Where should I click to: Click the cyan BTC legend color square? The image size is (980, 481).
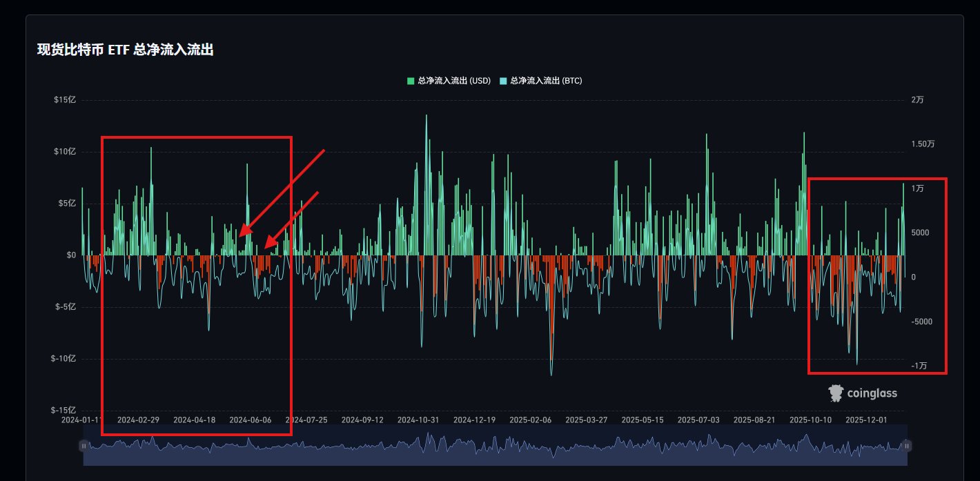pos(503,81)
